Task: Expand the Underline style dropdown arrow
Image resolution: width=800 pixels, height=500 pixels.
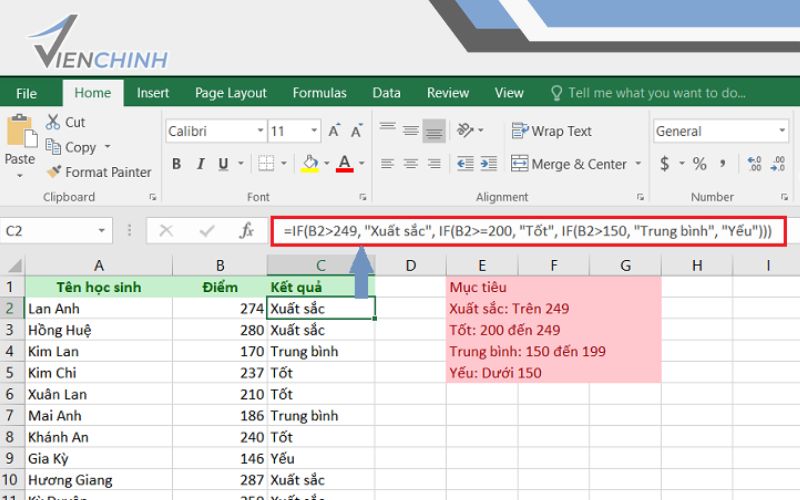Action: click(x=240, y=164)
